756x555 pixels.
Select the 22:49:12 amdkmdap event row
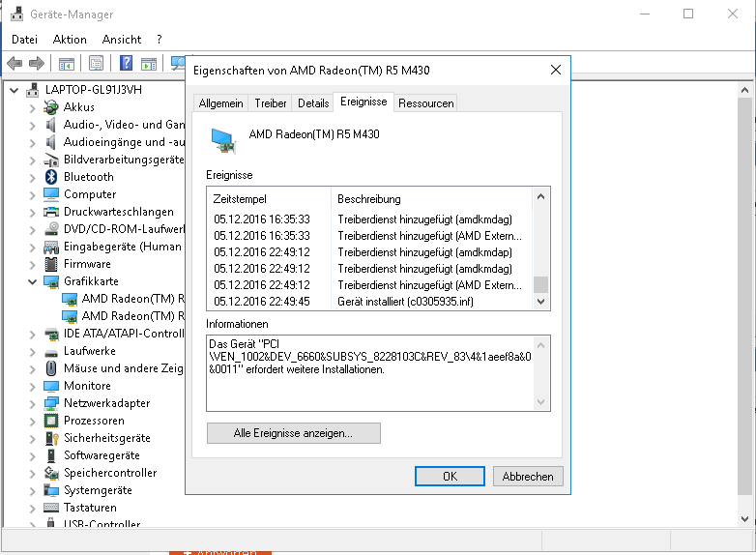point(369,252)
